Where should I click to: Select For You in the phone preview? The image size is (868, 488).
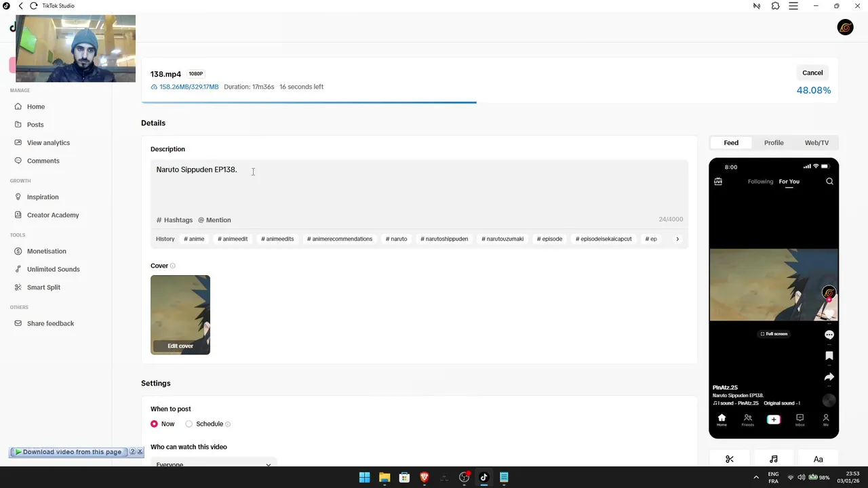[x=789, y=182]
